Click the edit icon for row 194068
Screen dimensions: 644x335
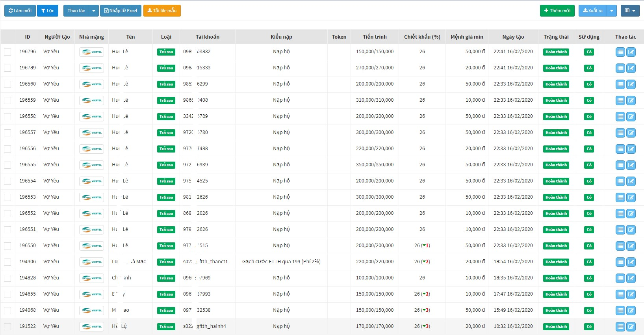pyautogui.click(x=631, y=311)
